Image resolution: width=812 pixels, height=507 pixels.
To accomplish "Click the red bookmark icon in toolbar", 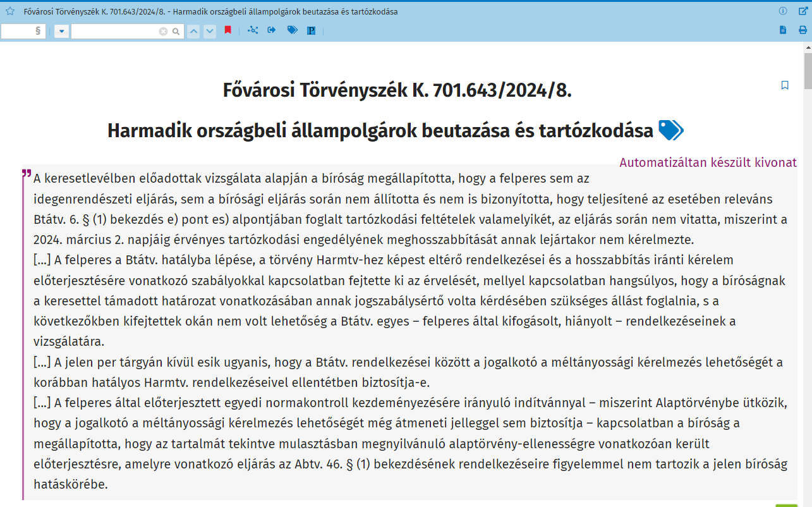I will click(228, 30).
